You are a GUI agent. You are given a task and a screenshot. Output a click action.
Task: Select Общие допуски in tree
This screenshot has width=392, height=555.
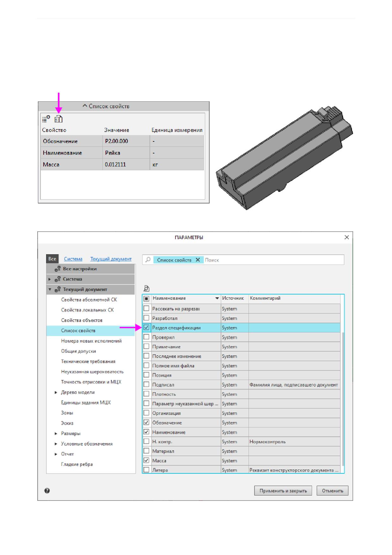78,351
